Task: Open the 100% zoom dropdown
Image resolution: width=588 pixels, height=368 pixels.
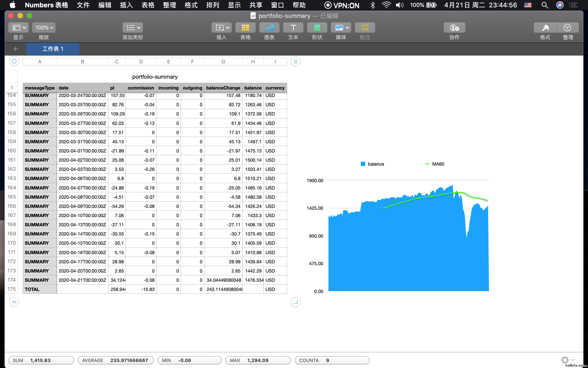Action: 44,28
